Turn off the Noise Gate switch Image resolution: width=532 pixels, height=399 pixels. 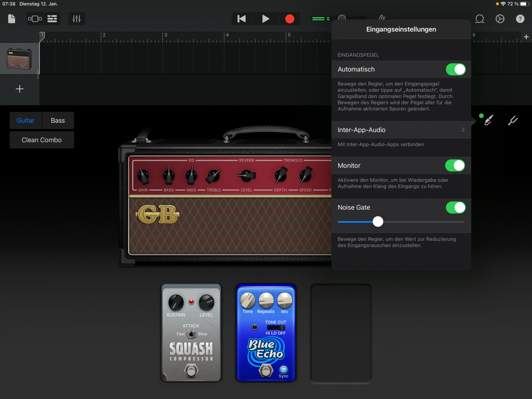point(456,208)
